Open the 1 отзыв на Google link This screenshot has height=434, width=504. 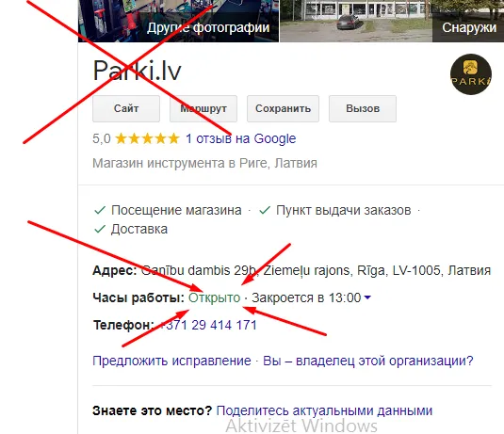(241, 138)
